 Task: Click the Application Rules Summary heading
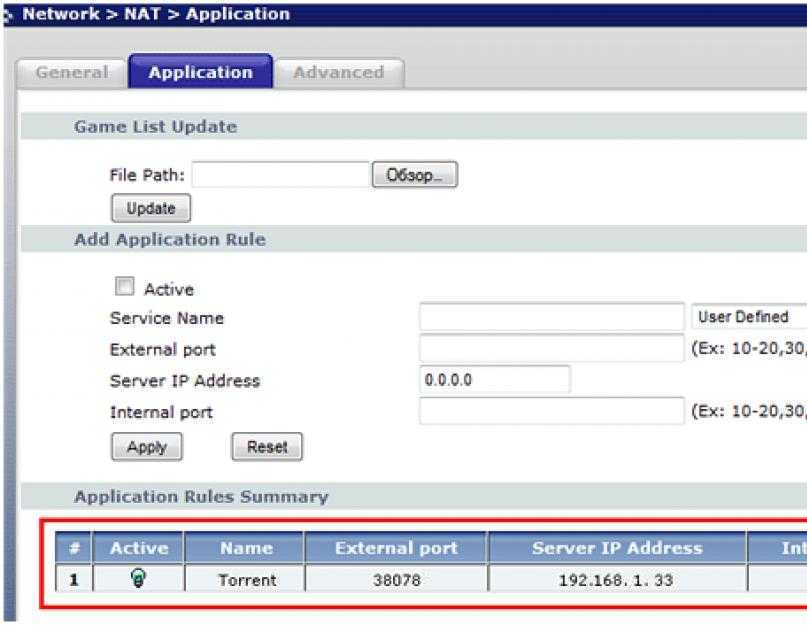[201, 497]
